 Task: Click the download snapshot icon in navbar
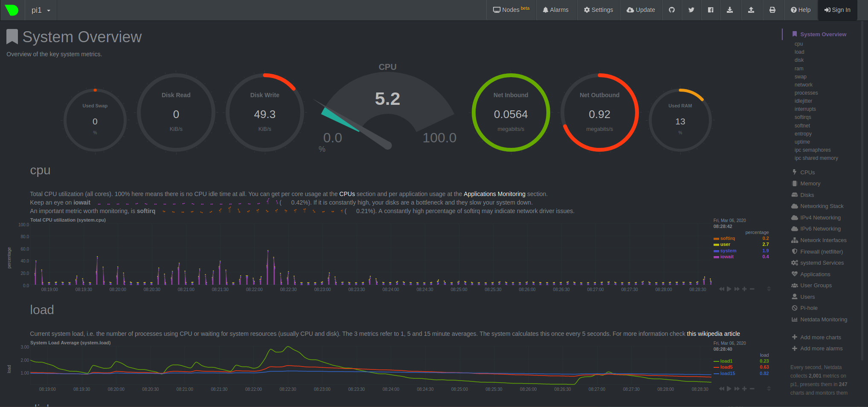(730, 10)
